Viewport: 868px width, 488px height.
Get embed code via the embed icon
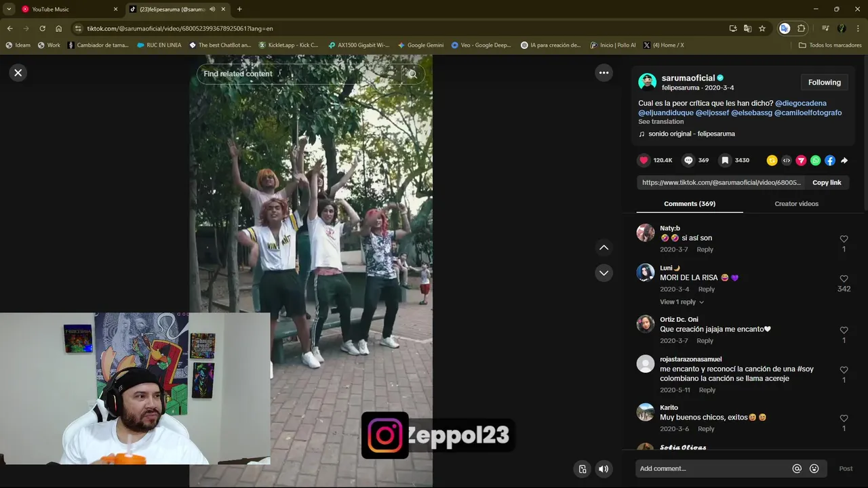(x=787, y=161)
